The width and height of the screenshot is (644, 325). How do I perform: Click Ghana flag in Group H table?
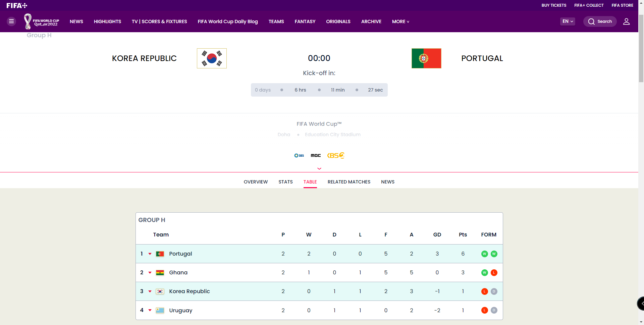pyautogui.click(x=160, y=273)
